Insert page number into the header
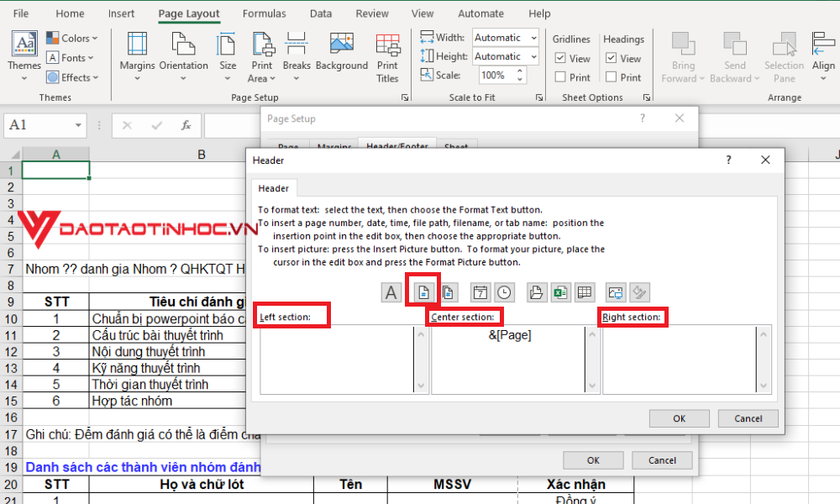Screen dimensions: 840x504 click(423, 291)
